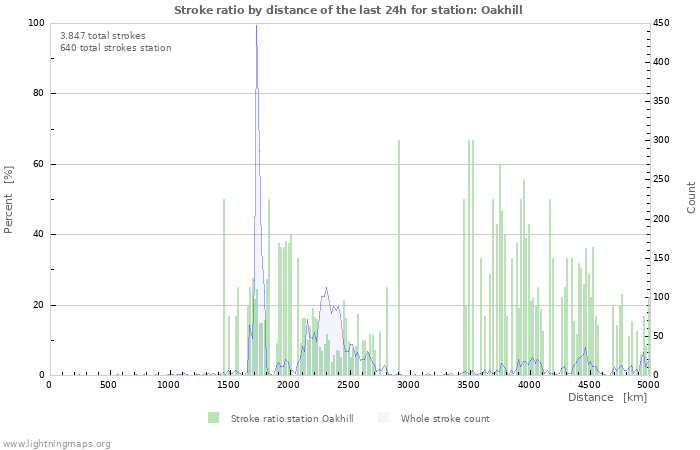Click the 100 tick on percent axis
The image size is (700, 450).
[x=36, y=23]
